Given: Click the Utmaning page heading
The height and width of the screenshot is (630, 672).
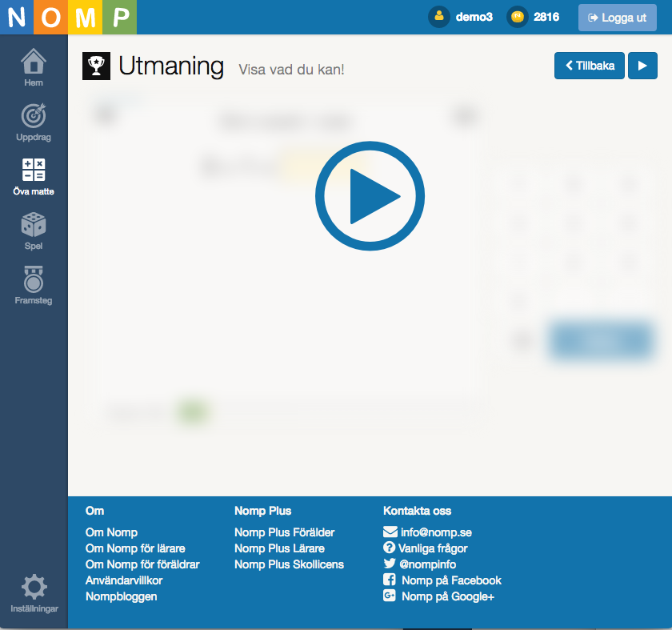Looking at the screenshot, I should click(x=171, y=66).
